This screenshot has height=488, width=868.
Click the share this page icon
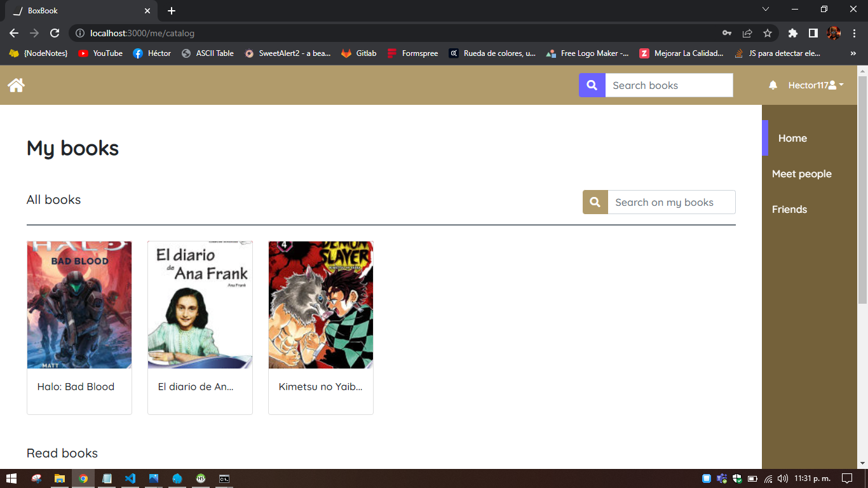747,33
